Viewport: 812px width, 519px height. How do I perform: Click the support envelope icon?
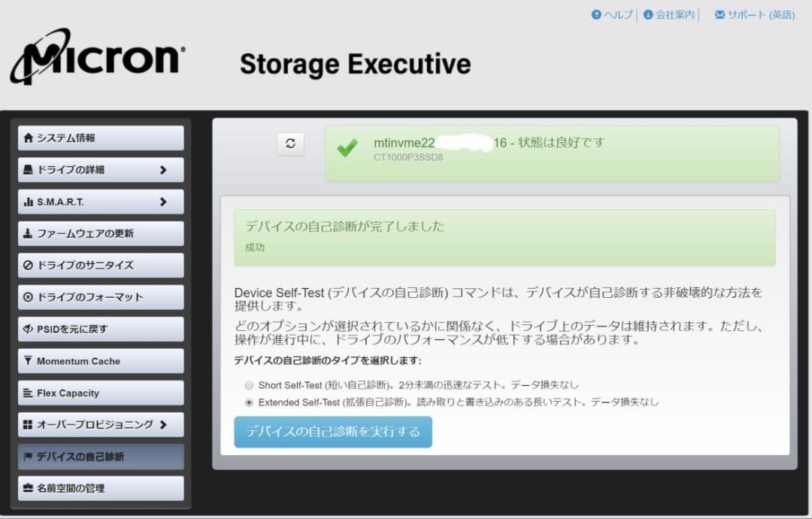click(x=720, y=15)
